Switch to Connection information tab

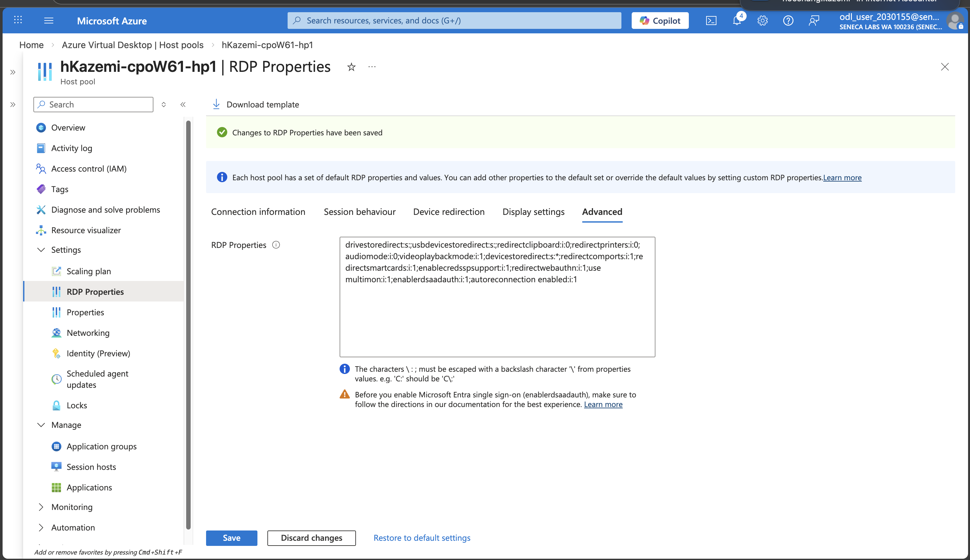258,212
